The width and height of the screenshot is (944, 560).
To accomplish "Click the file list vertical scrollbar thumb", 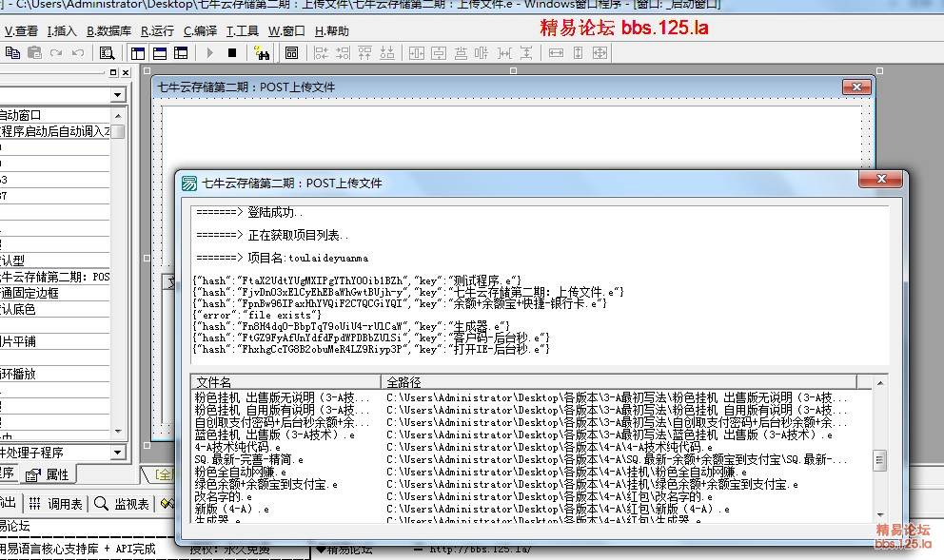I will (880, 461).
